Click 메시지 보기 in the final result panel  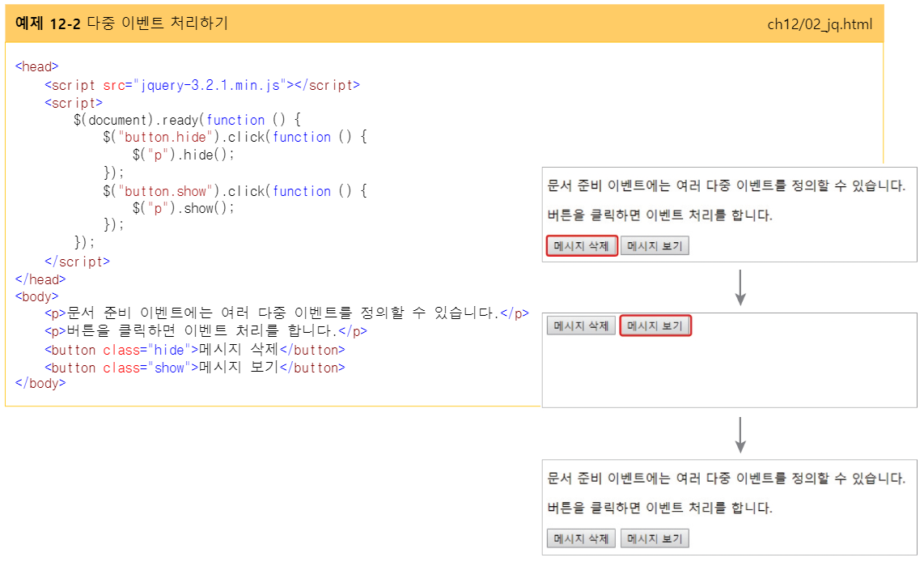[655, 538]
